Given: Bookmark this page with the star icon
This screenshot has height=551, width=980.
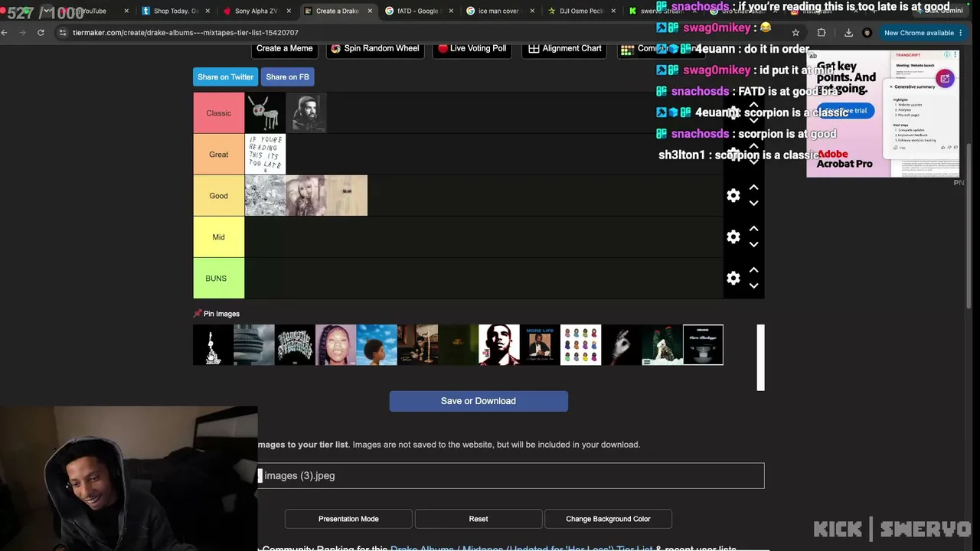Looking at the screenshot, I should tap(795, 33).
